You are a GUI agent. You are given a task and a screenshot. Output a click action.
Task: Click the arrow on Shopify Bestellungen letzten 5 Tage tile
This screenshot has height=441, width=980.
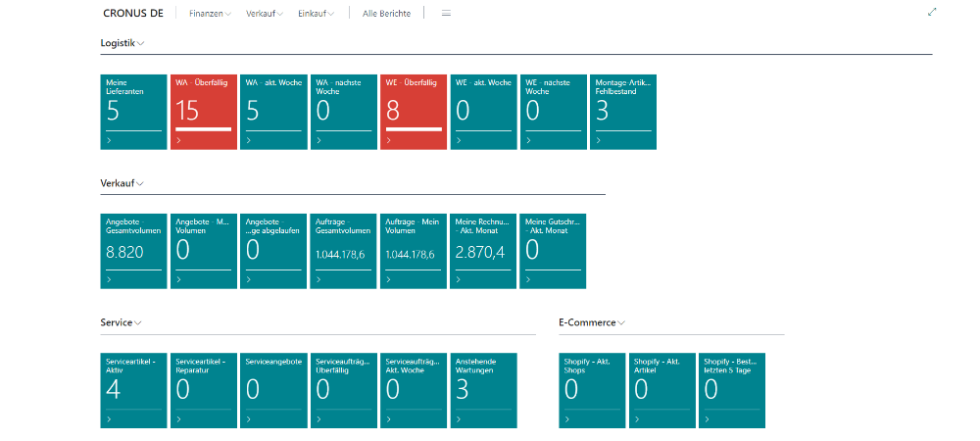tap(708, 419)
